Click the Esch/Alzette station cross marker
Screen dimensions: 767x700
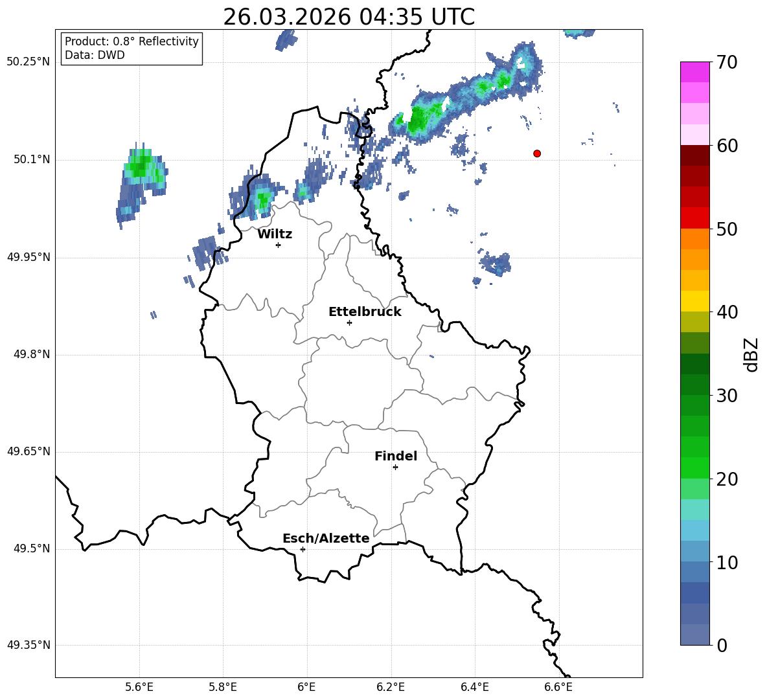[x=303, y=549]
